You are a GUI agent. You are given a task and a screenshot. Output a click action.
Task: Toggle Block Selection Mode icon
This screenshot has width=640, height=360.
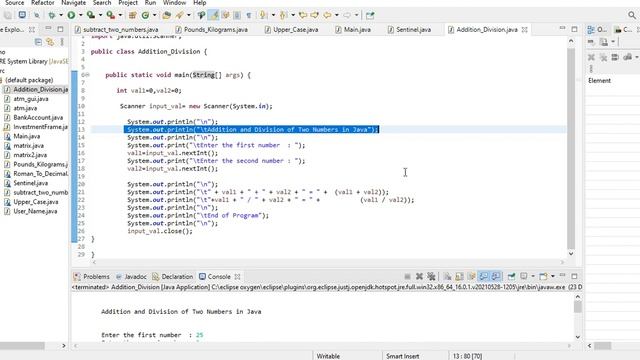click(x=237, y=16)
